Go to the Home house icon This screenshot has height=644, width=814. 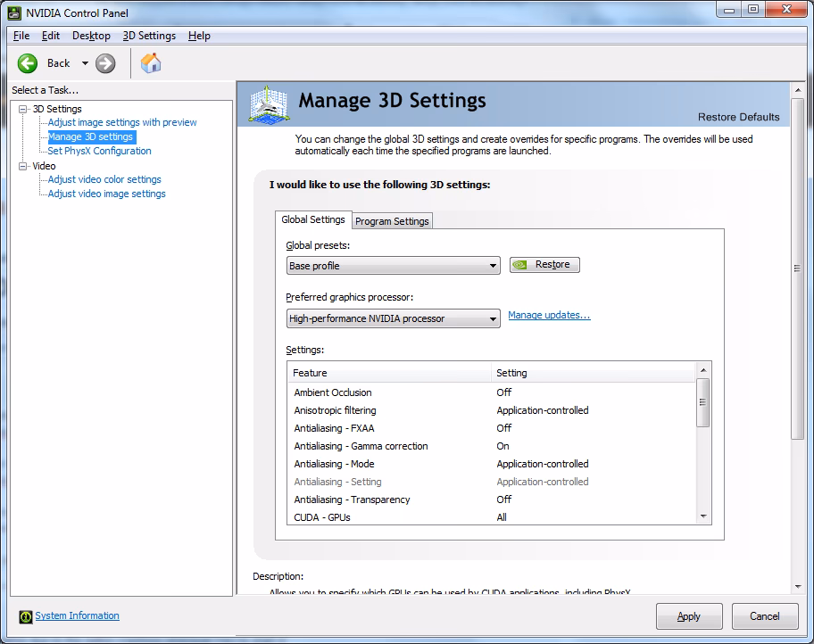[x=151, y=63]
